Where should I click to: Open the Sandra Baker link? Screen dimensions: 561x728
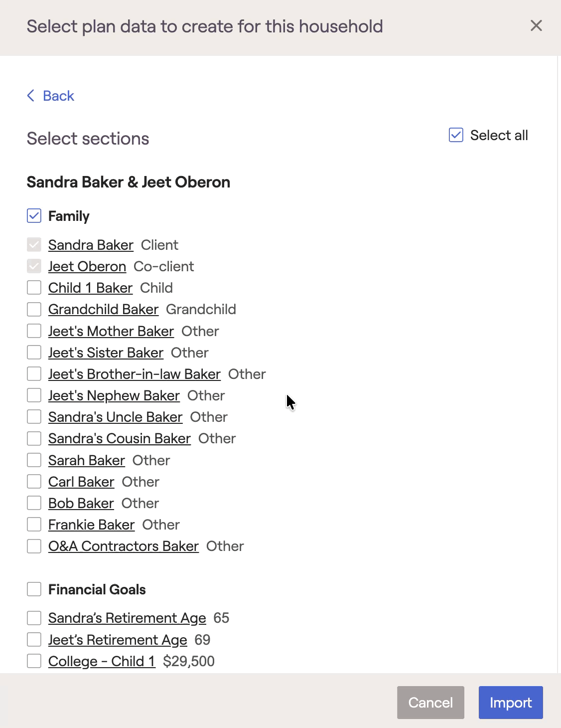[91, 245]
